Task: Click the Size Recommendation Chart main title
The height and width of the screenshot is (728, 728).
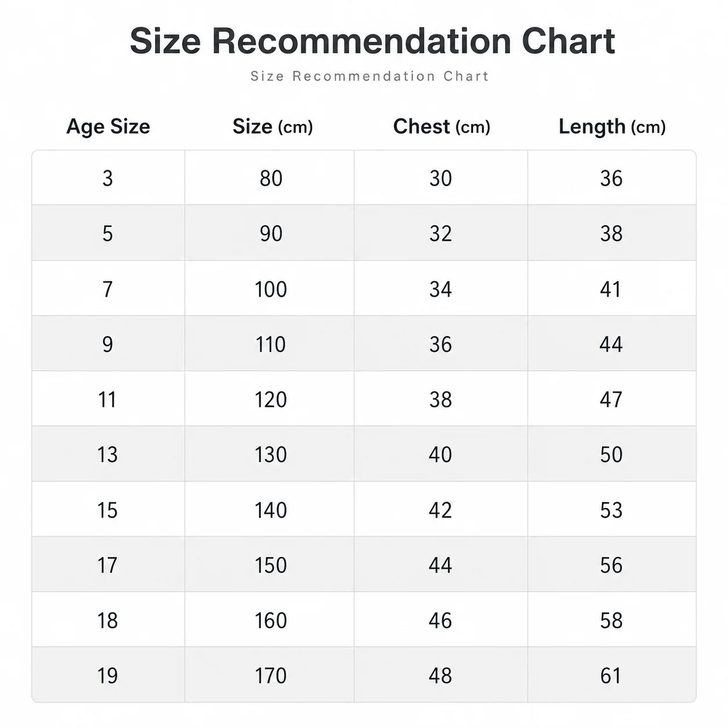Action: point(372,41)
